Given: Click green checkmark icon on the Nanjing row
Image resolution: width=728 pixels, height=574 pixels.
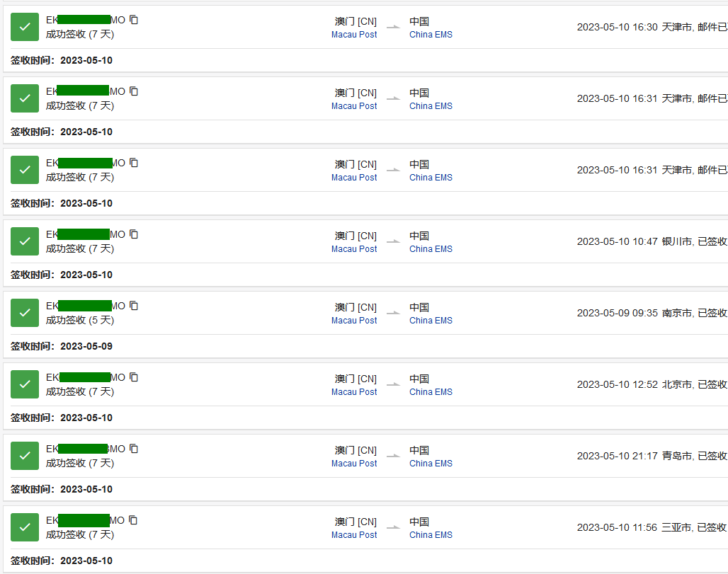Looking at the screenshot, I should pyautogui.click(x=25, y=313).
